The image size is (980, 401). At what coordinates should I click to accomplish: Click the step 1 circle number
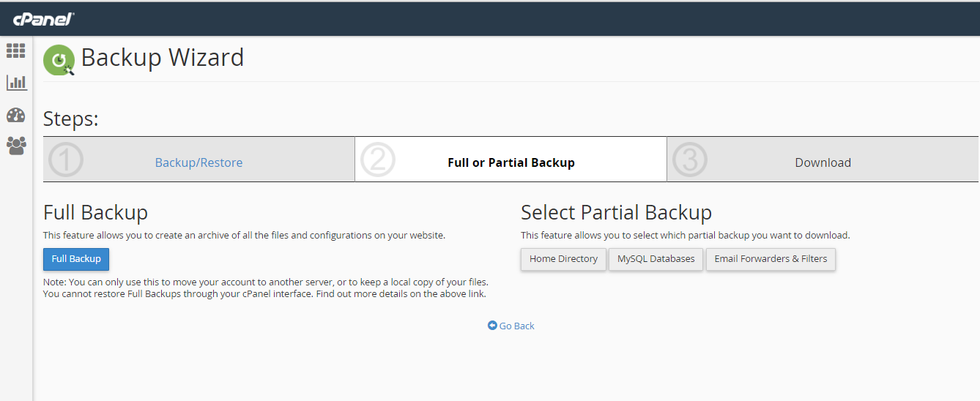[66, 160]
